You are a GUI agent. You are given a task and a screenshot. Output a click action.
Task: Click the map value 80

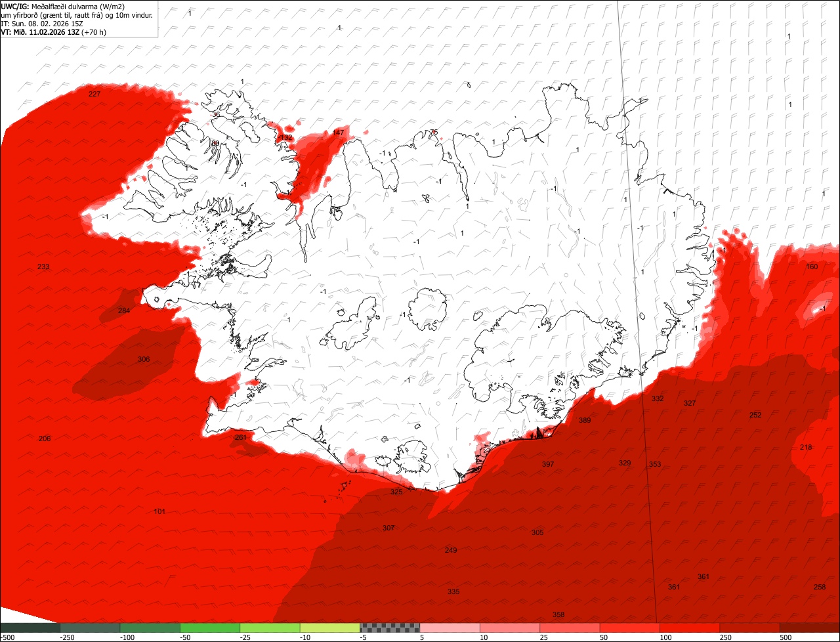pyautogui.click(x=215, y=142)
